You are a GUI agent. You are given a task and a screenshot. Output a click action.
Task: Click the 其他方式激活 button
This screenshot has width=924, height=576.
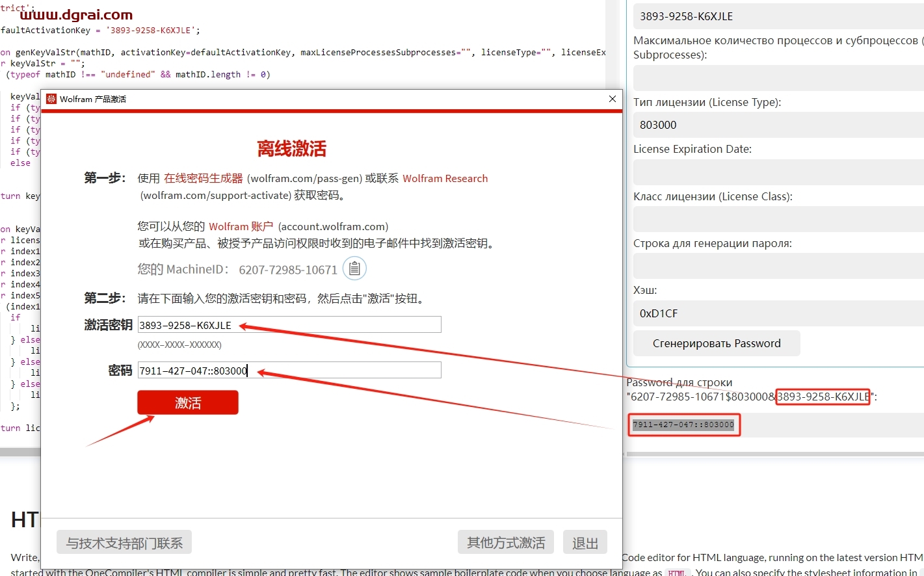(506, 542)
